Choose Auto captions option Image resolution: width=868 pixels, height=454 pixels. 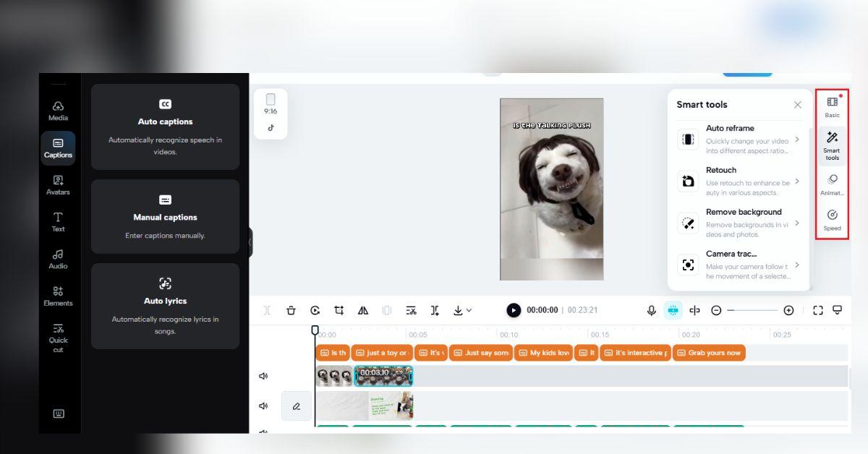165,127
